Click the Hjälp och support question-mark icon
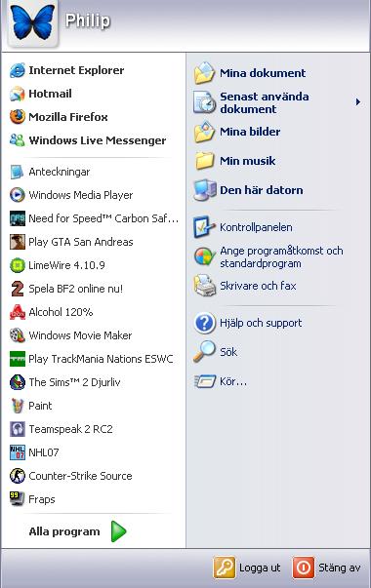The height and width of the screenshot is (588, 371). (204, 323)
